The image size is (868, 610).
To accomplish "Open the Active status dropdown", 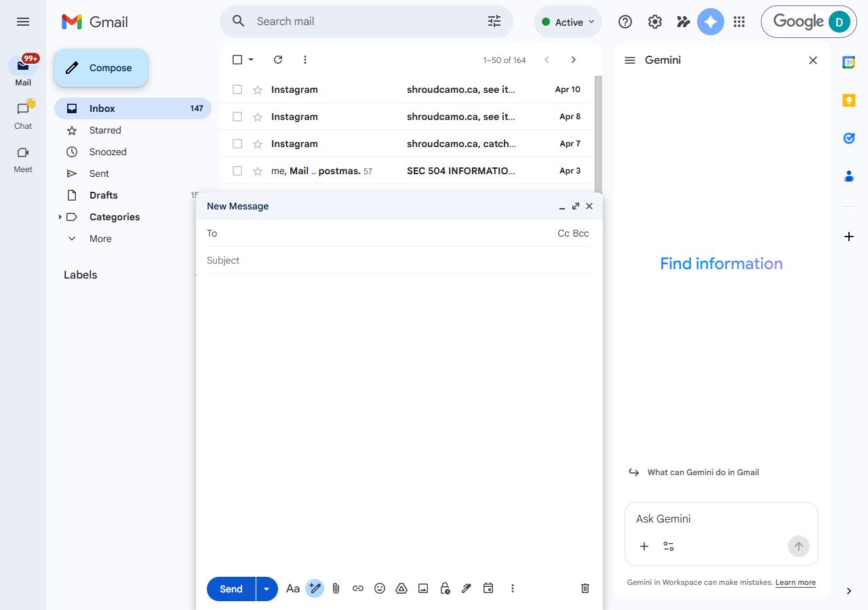I will (x=568, y=22).
